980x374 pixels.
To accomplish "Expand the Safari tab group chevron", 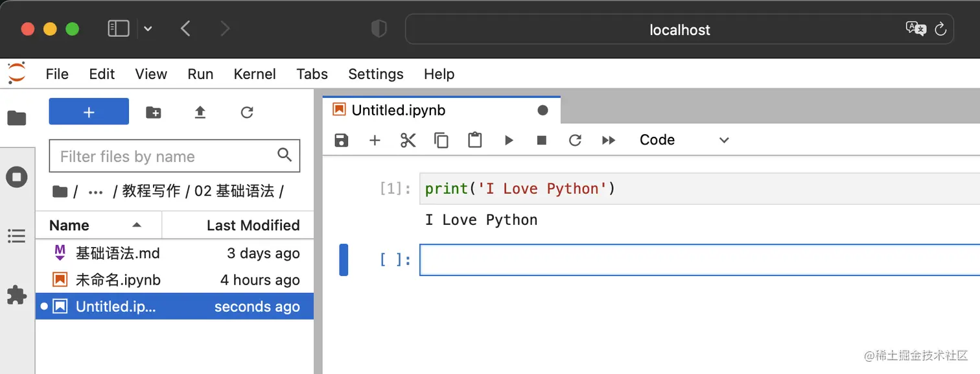I will [148, 29].
